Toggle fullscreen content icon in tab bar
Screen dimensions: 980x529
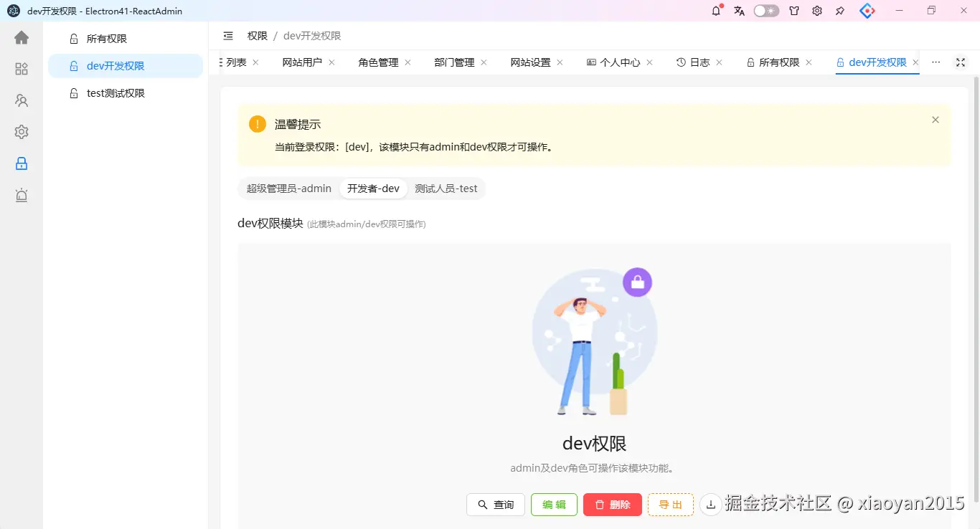click(x=961, y=62)
